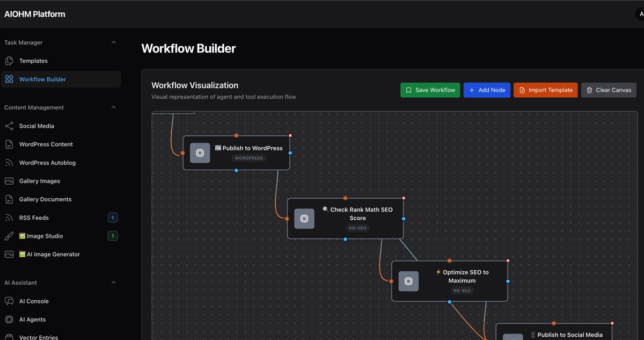The width and height of the screenshot is (644, 340).
Task: Click the AI Image Generator sidebar icon
Action: (x=9, y=254)
